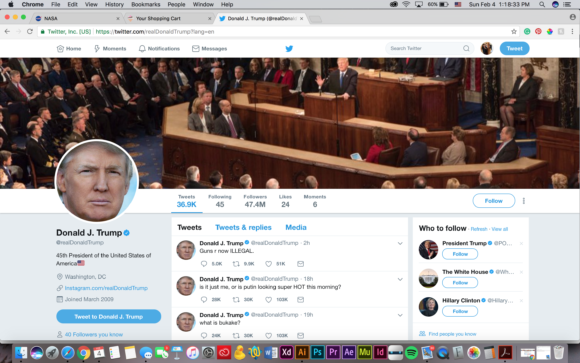Click Find people you know link
Screen dimensions: 580x363
[452, 334]
